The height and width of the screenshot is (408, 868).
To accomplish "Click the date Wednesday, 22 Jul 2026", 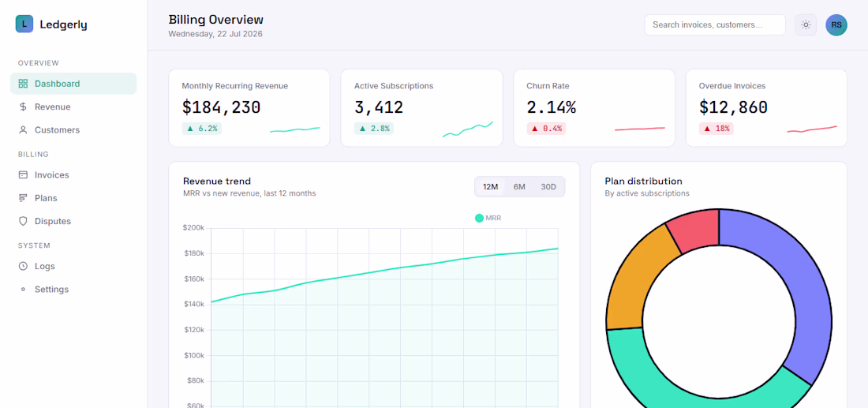I will [x=215, y=34].
